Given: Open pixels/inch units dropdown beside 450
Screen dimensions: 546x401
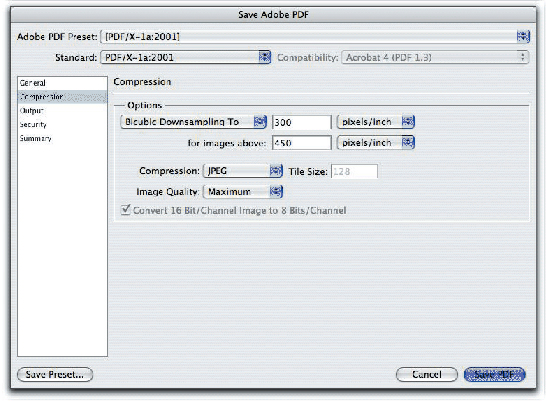Looking at the screenshot, I should [x=376, y=143].
